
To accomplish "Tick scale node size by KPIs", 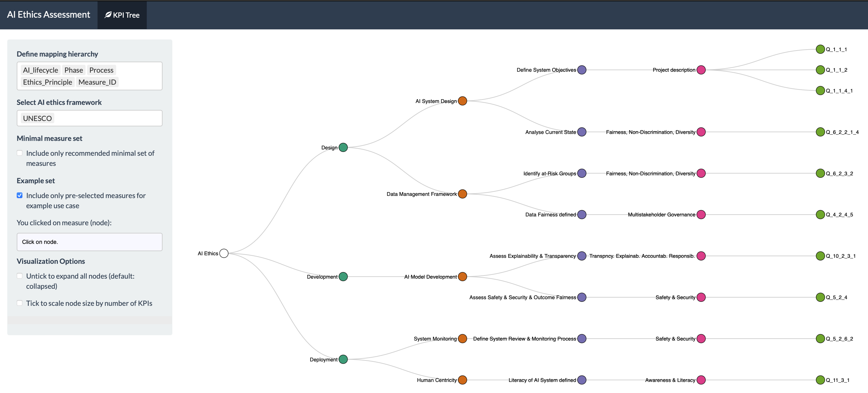I will [20, 303].
